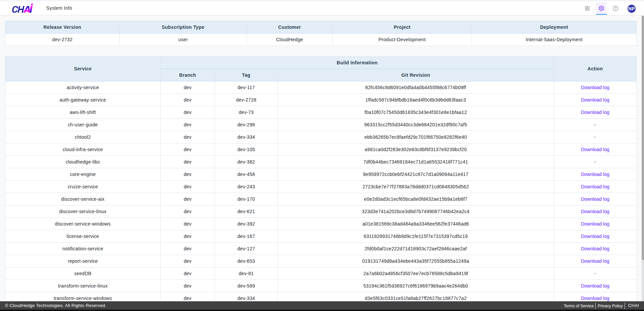Download log for notification-service

tap(595, 249)
